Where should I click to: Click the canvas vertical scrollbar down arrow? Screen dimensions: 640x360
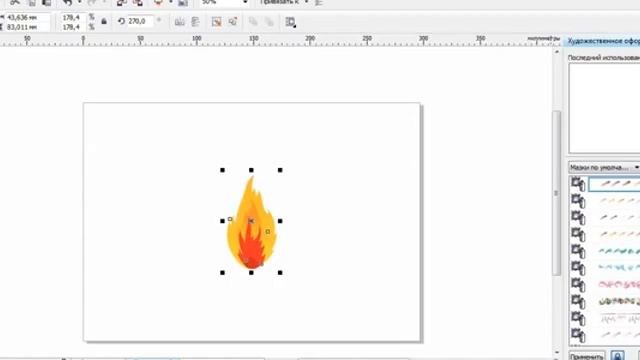pos(557,353)
